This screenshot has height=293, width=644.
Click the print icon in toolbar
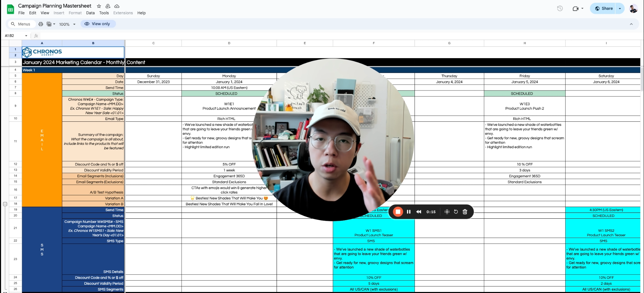(41, 24)
